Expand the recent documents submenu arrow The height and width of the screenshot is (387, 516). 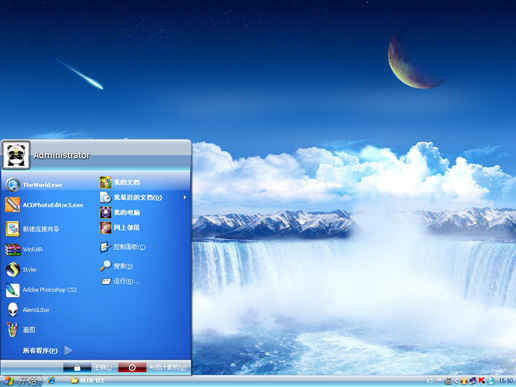pos(185,197)
